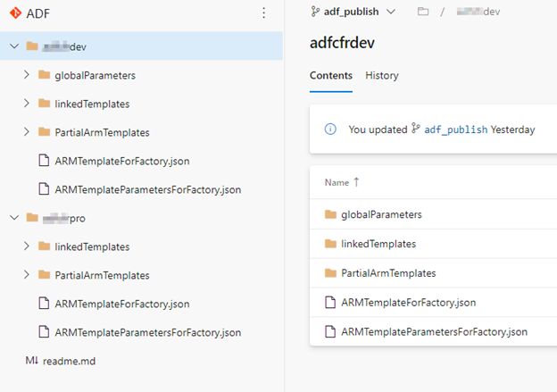The height and width of the screenshot is (392, 557).
Task: Click the readme.md markdown file icon
Action: (30, 361)
